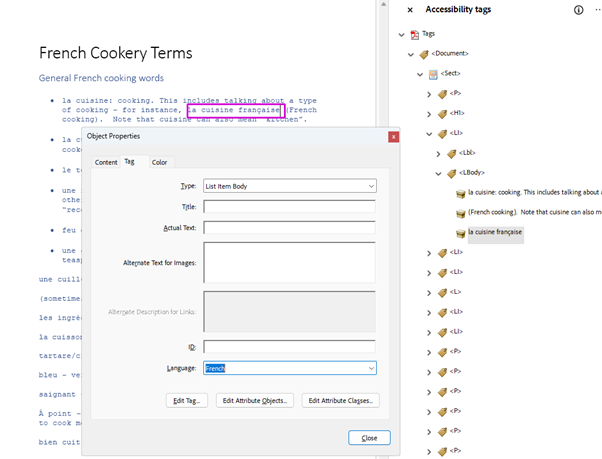This screenshot has width=602, height=459.
Task: Click the "French Cookery Terms" heading
Action: 116,53
